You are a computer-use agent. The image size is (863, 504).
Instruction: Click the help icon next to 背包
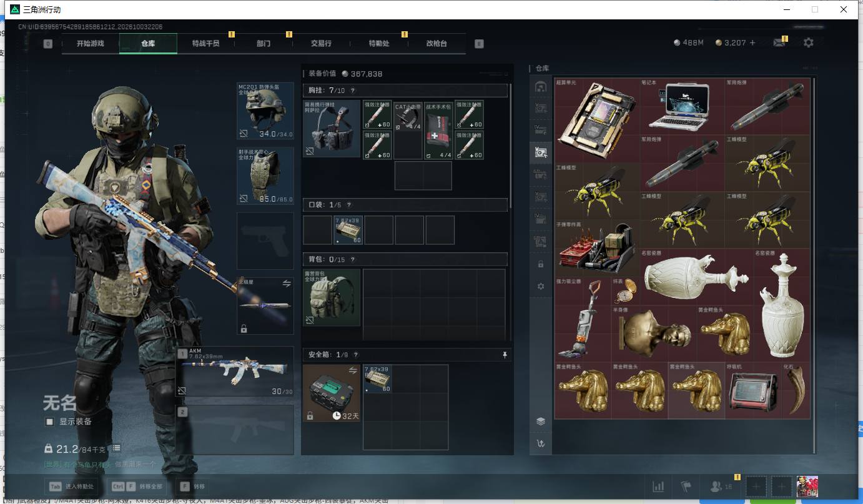[353, 259]
